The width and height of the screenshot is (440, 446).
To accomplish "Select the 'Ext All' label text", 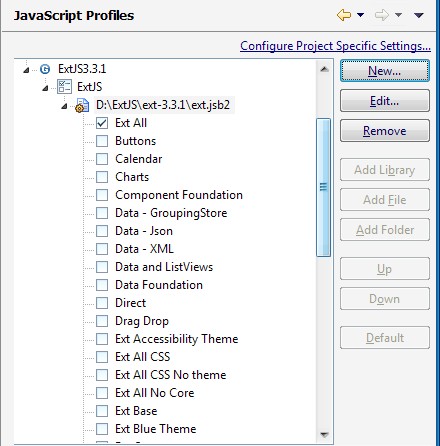I will point(131,123).
